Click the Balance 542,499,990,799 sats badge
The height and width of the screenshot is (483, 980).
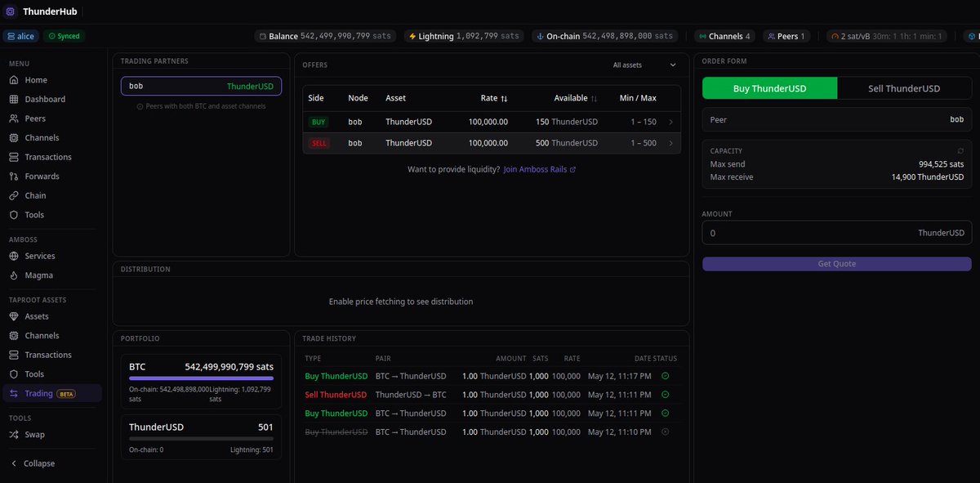326,36
